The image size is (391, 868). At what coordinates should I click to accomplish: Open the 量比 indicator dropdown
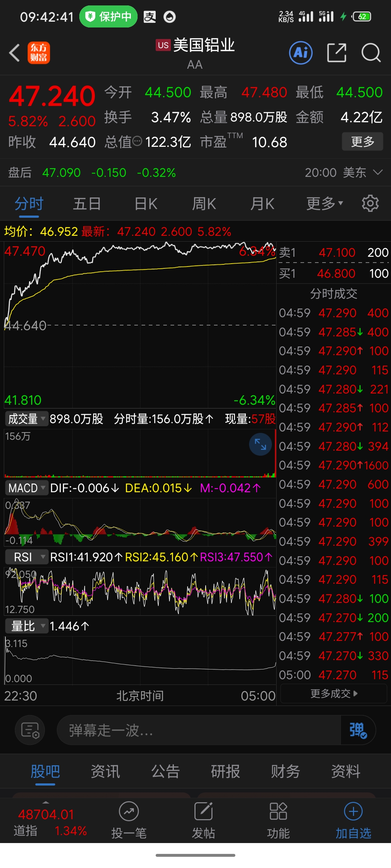click(x=26, y=626)
